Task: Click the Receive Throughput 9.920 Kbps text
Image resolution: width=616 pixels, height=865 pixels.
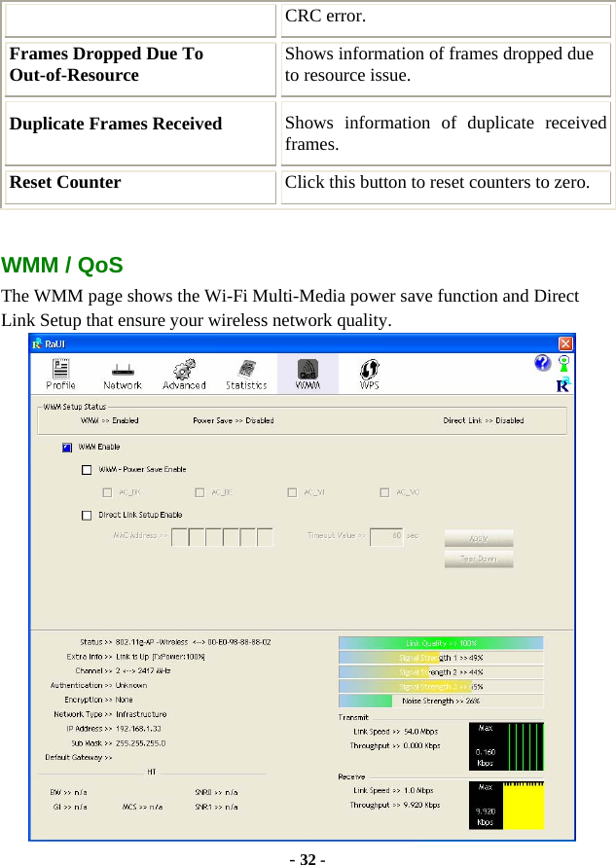Action: tap(395, 805)
